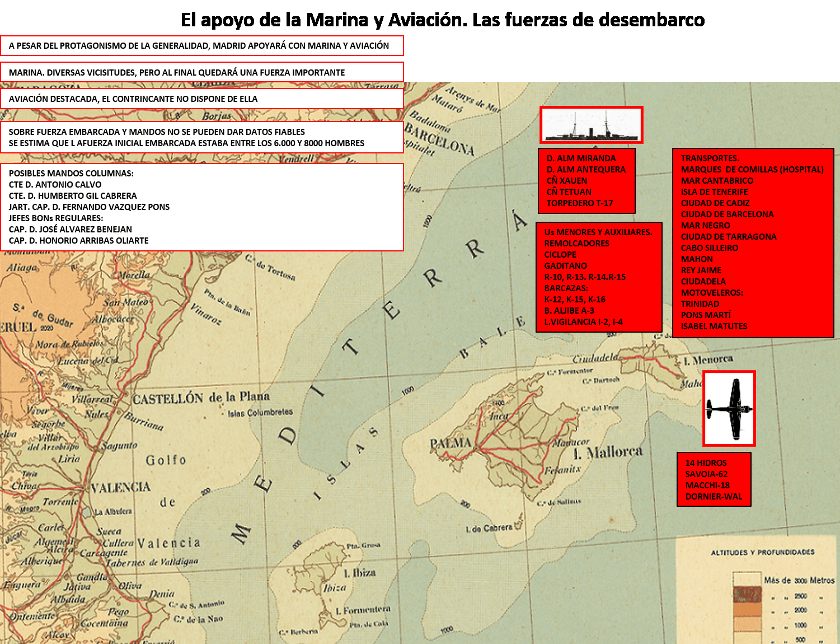The height and width of the screenshot is (644, 840).
Task: Select text box 'MARINA. DIVERSAS VICISITUDES'
Action: click(x=201, y=72)
